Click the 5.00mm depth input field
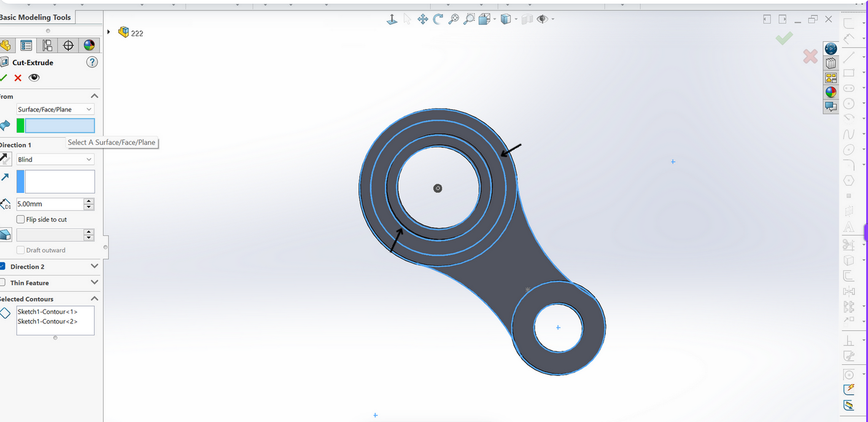Screen dimensions: 868x422 50,204
